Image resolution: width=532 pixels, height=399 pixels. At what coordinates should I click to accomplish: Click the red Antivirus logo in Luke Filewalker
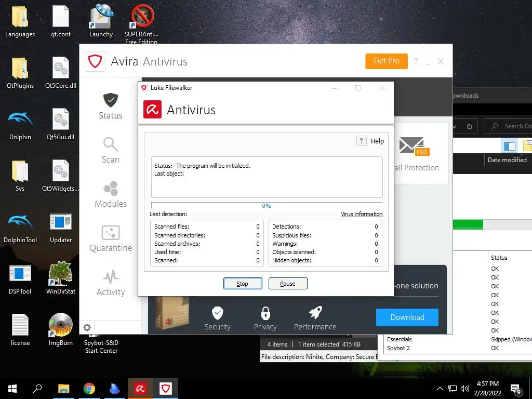(x=152, y=110)
